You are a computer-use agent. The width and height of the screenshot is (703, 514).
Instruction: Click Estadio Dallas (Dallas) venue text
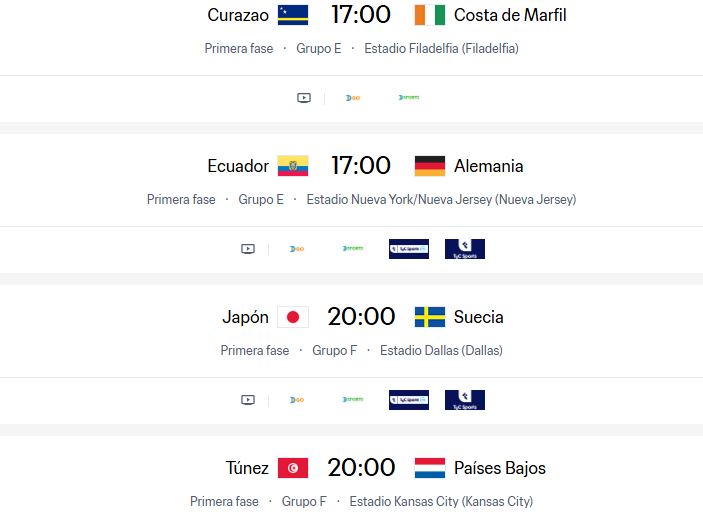pos(441,350)
